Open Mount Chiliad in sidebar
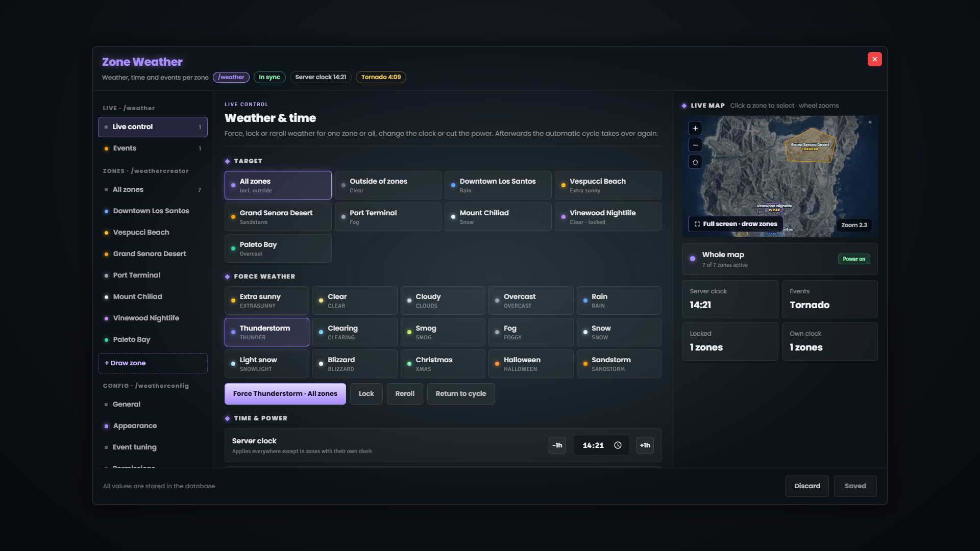This screenshot has width=980, height=551. point(153,297)
